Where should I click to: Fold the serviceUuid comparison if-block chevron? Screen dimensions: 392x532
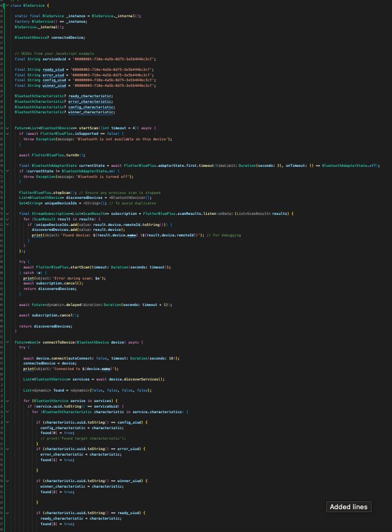click(x=6, y=406)
